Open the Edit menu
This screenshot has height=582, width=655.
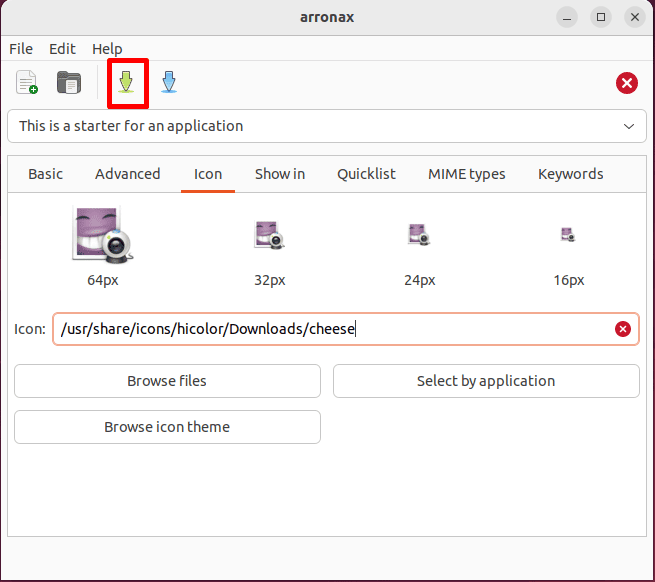click(x=62, y=49)
